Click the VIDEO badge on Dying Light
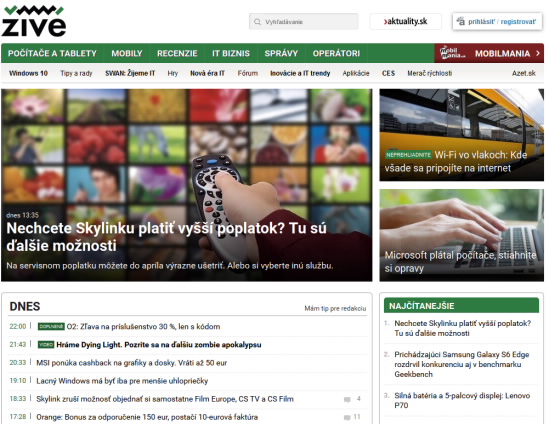 (x=46, y=345)
